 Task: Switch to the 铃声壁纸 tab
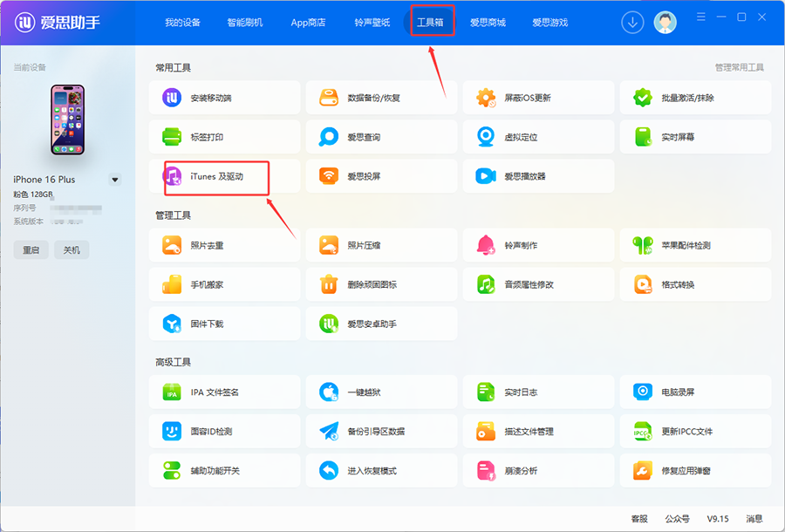(372, 23)
